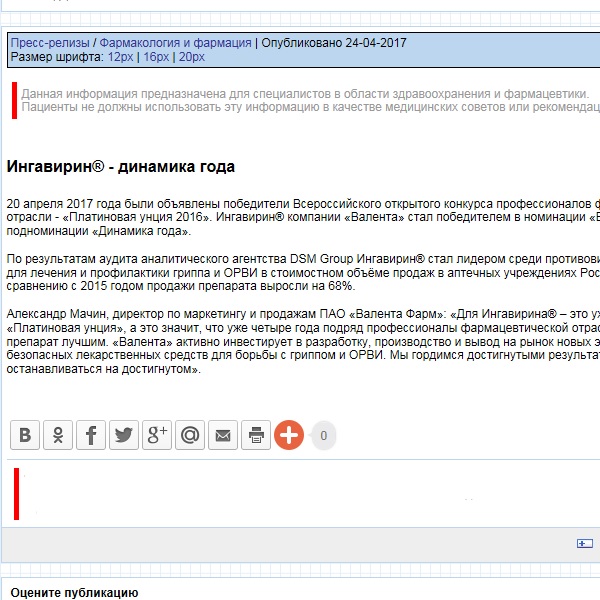Click the heading Ингавирин® - динамика года
Image resolution: width=600 pixels, height=600 pixels.
pyautogui.click(x=121, y=166)
